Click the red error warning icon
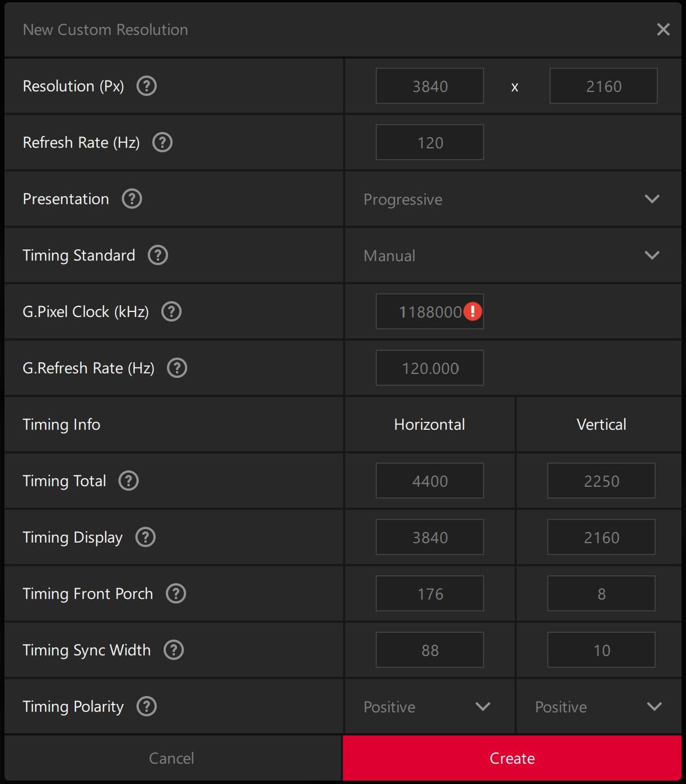The image size is (686, 784). click(473, 311)
